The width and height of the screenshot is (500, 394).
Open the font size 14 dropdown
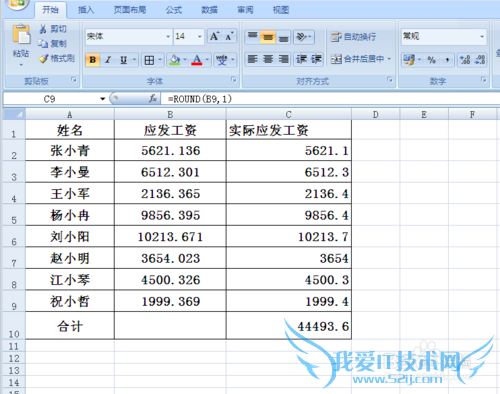coord(199,36)
